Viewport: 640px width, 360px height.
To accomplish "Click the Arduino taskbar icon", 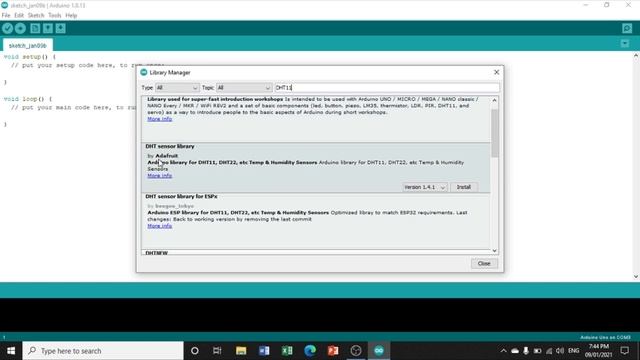I will coord(379,351).
